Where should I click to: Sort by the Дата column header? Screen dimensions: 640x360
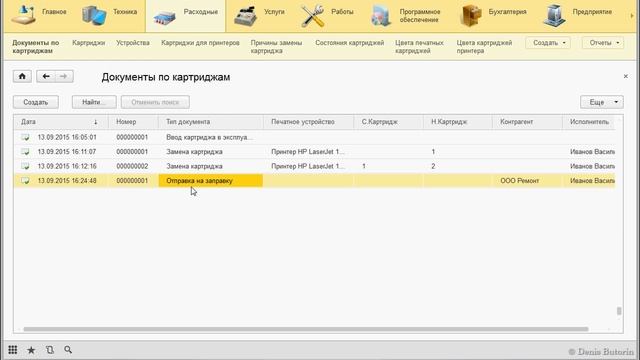[60, 122]
